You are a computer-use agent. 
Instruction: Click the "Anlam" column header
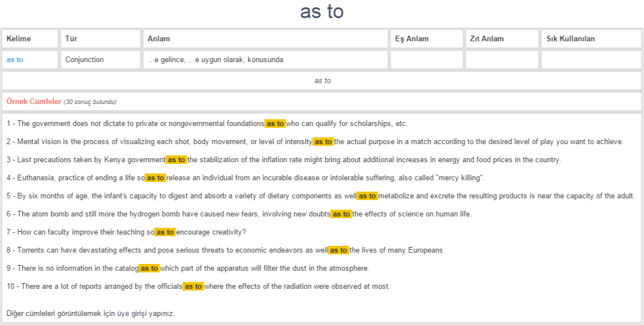pos(159,39)
